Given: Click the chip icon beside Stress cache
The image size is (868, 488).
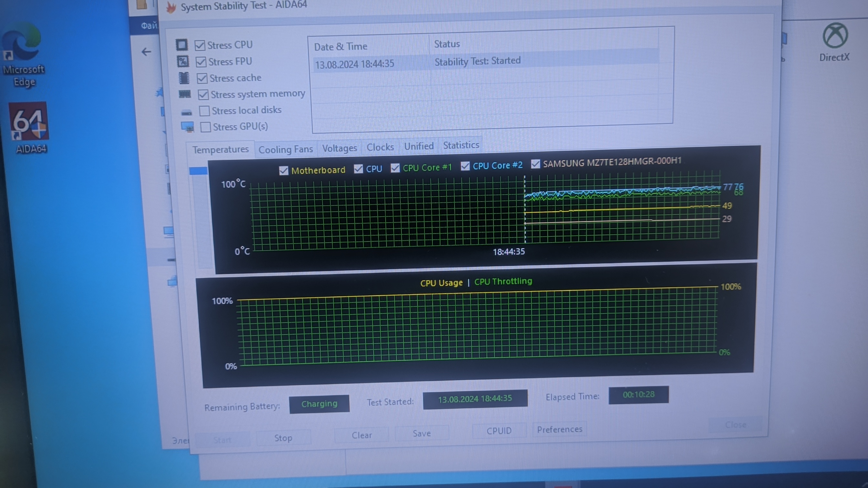Looking at the screenshot, I should pyautogui.click(x=184, y=78).
